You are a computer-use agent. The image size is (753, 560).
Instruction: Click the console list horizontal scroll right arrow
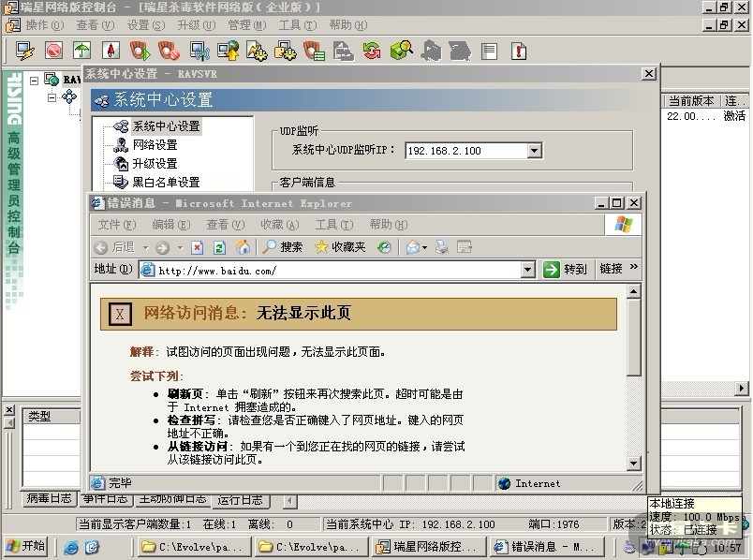tap(742, 388)
